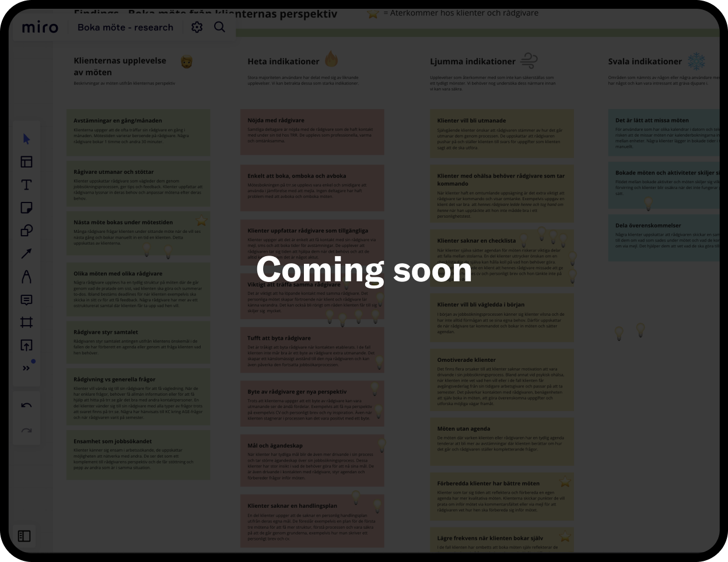The width and height of the screenshot is (728, 562).
Task: Click star on Lägre frekvens card
Action: click(x=565, y=536)
